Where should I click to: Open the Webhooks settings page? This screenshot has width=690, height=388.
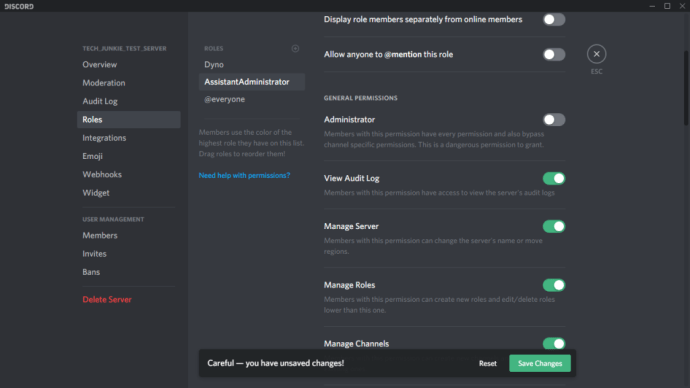tap(128, 175)
